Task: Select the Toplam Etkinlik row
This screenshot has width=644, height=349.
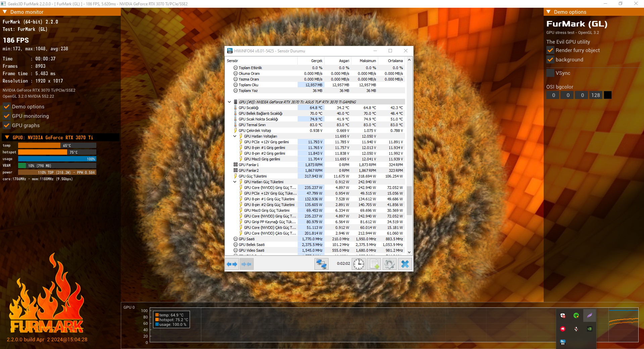Action: (315, 68)
